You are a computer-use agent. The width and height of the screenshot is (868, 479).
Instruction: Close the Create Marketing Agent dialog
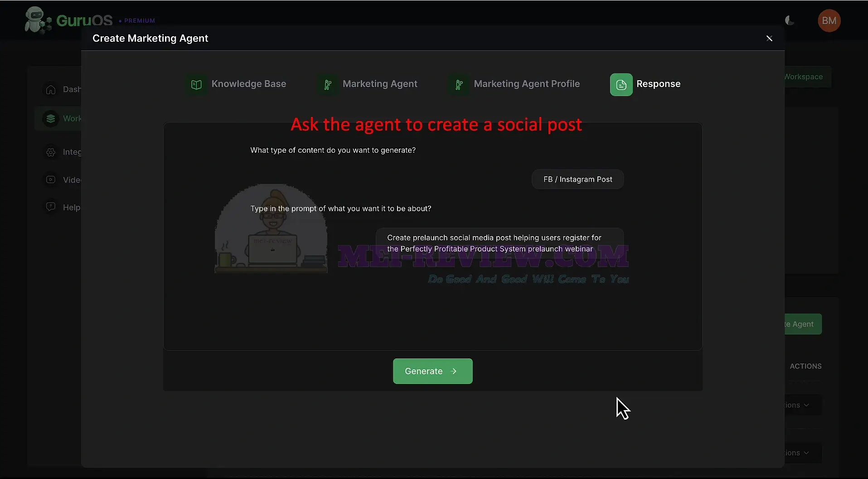point(769,39)
